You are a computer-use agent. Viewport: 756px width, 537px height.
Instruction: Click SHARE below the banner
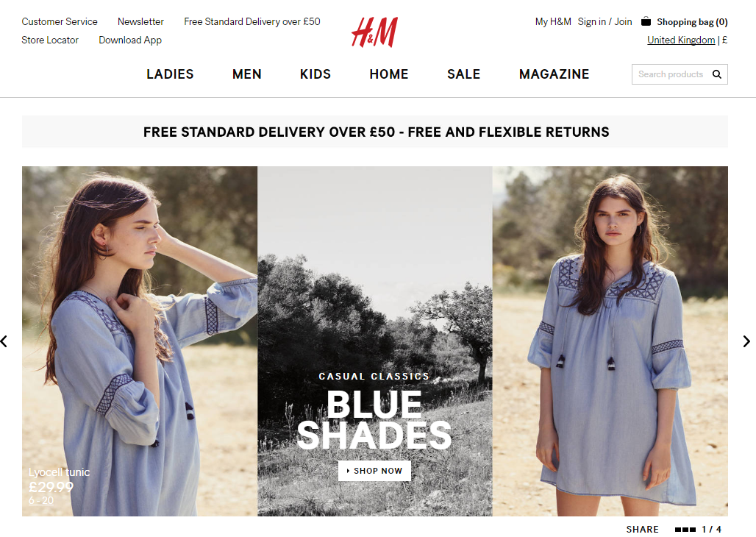[x=642, y=530]
